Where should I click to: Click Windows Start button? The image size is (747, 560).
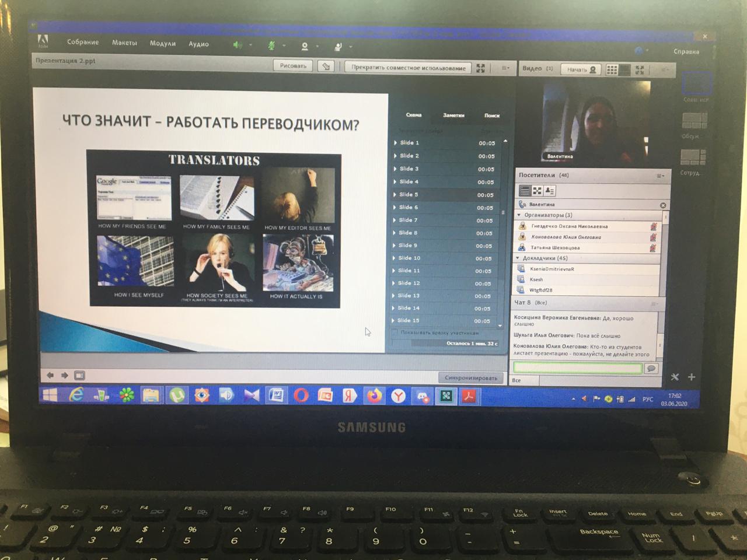coord(50,395)
